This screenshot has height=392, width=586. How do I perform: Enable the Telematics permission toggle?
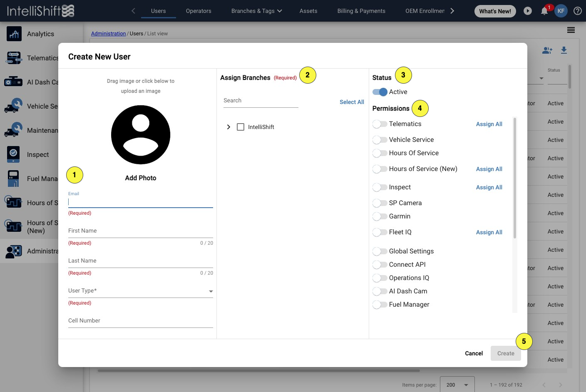coord(380,124)
